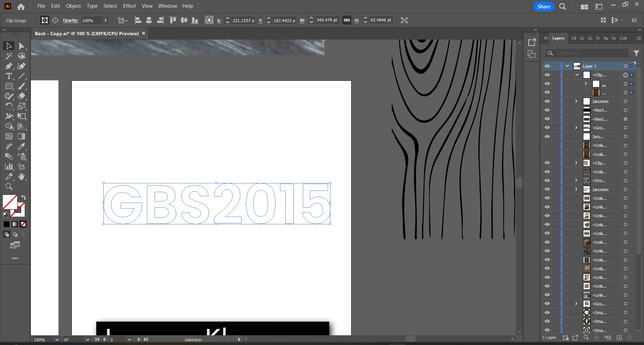Select the Zoom tool
Viewport: 644px width, 345px height.
[9, 187]
